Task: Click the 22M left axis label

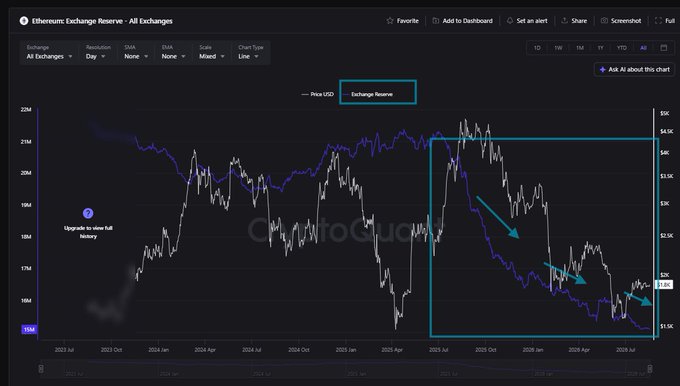Action: point(26,110)
